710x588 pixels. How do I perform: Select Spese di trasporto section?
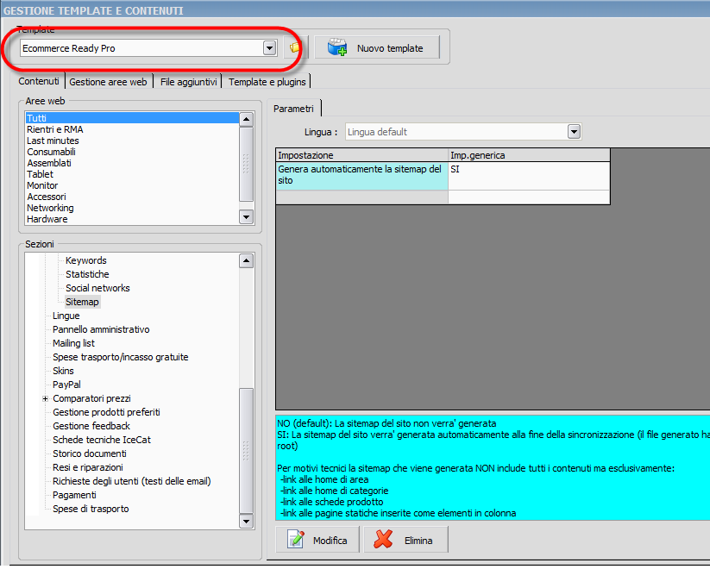click(91, 510)
